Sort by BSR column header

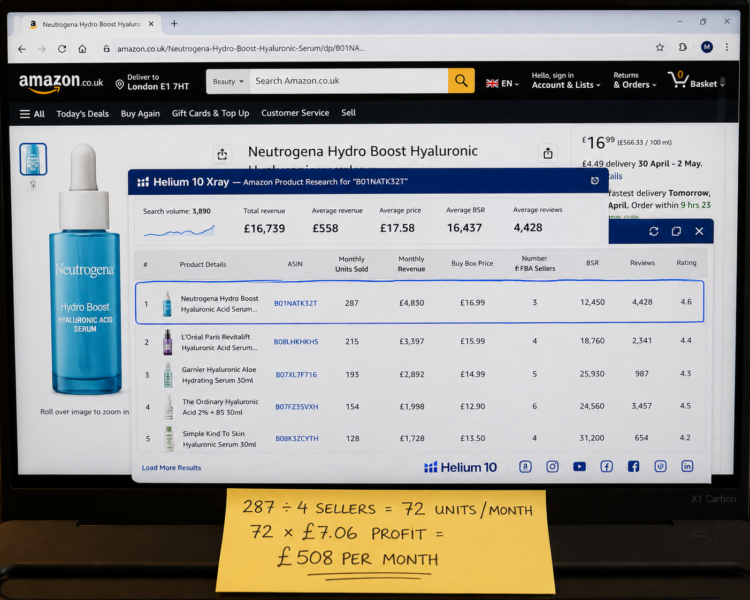tap(593, 263)
